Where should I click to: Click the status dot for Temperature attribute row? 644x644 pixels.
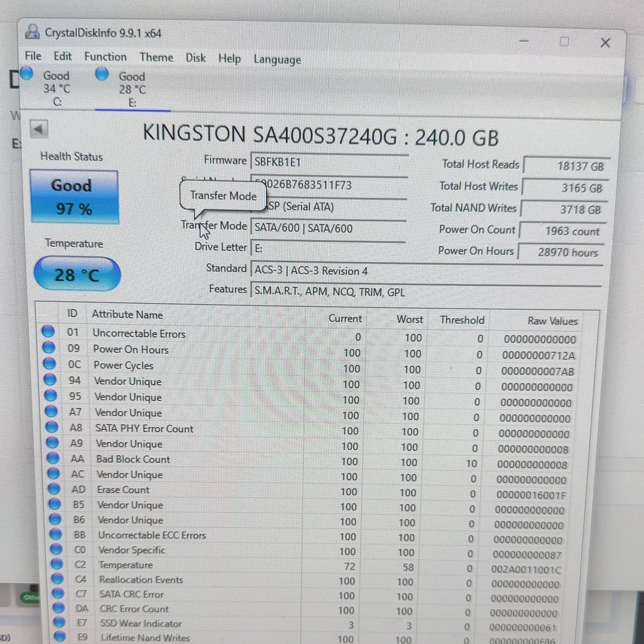tap(56, 565)
